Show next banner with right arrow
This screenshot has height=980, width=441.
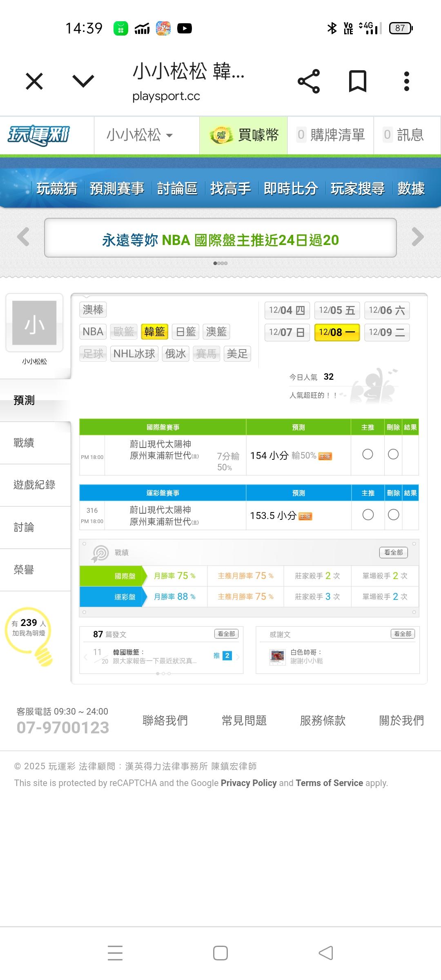tap(418, 237)
